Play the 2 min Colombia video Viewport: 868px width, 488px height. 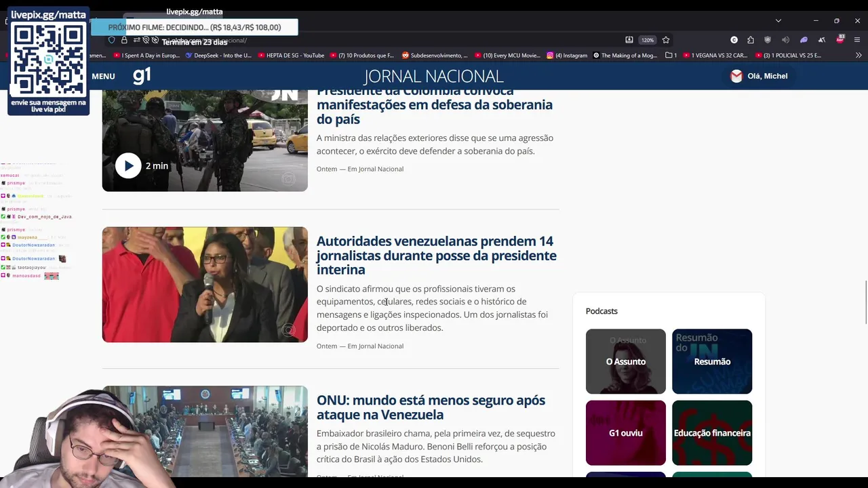tap(128, 165)
